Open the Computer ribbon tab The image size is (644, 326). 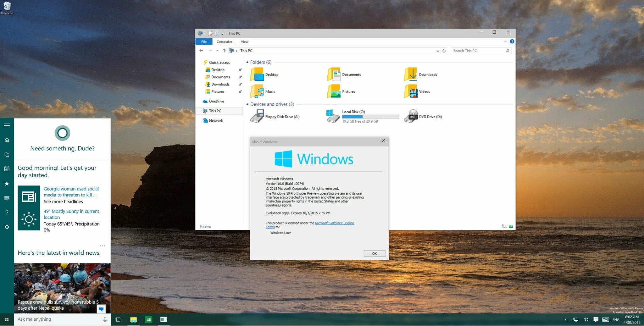(224, 41)
